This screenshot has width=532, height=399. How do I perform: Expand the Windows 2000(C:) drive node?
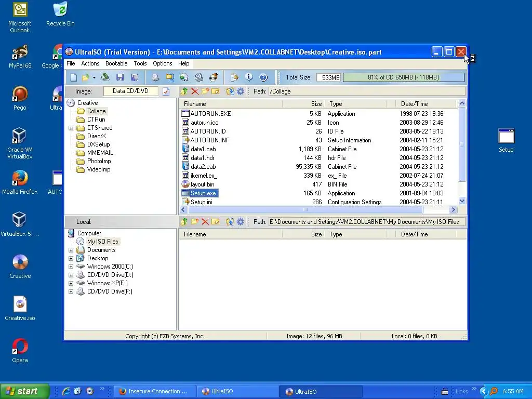[x=71, y=267]
